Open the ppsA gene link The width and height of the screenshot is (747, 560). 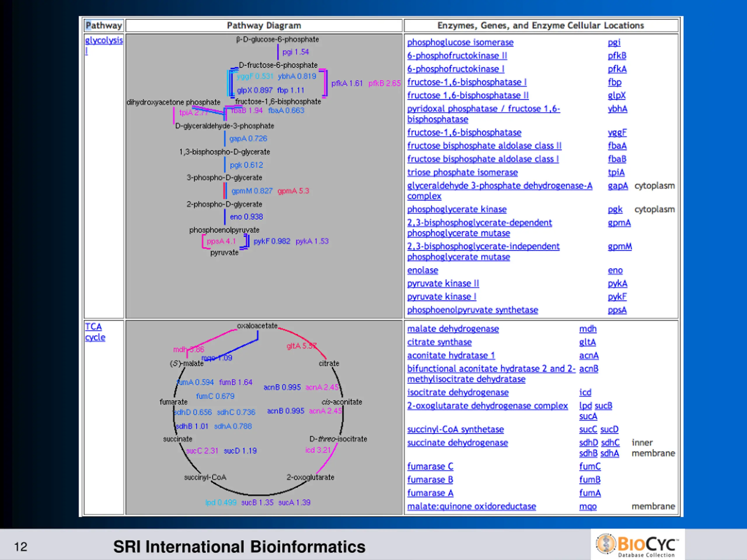point(617,310)
